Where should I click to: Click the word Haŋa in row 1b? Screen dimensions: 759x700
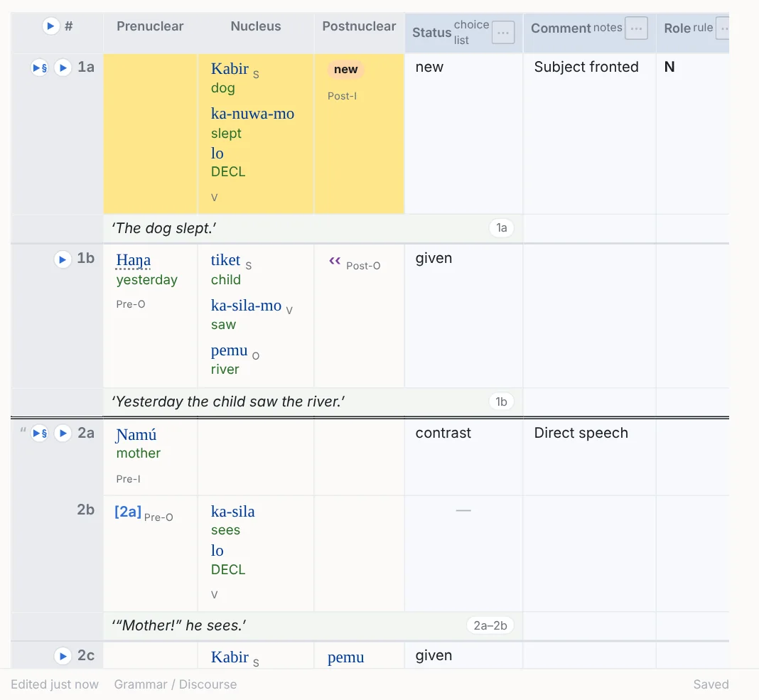coord(134,260)
